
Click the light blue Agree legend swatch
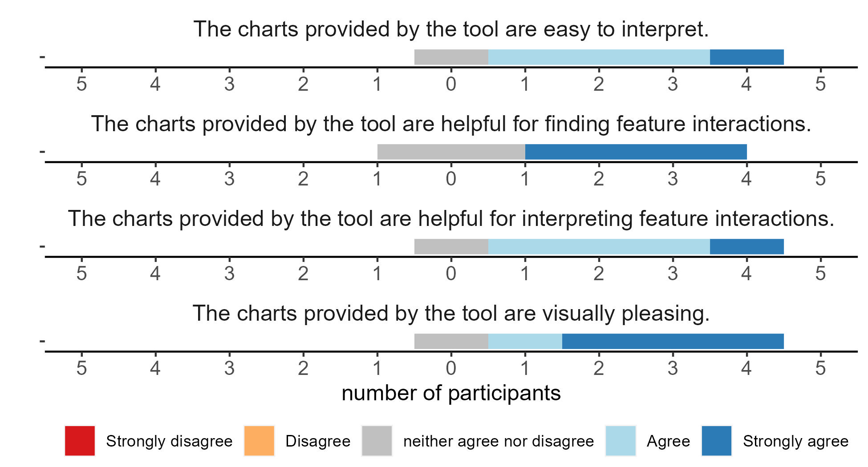tap(621, 441)
